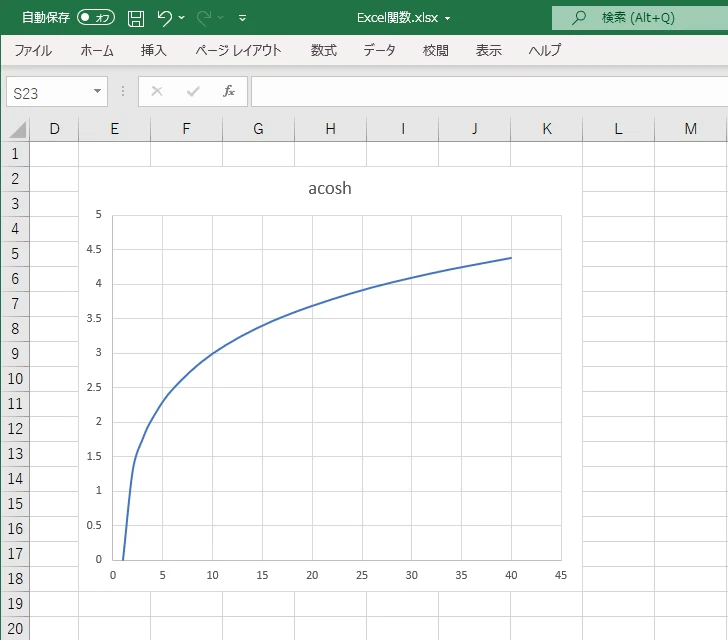Switch to the 数式 ribbon tab
This screenshot has height=640, width=728.
click(324, 50)
